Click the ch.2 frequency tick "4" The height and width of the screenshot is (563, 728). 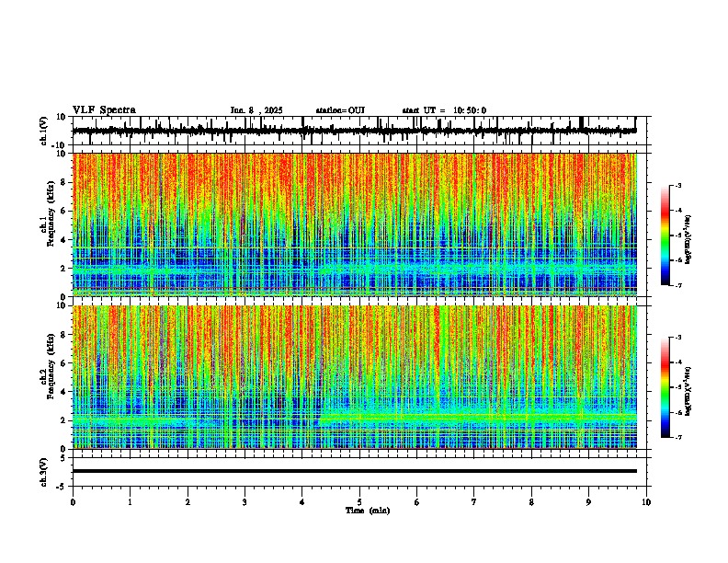pyautogui.click(x=64, y=392)
